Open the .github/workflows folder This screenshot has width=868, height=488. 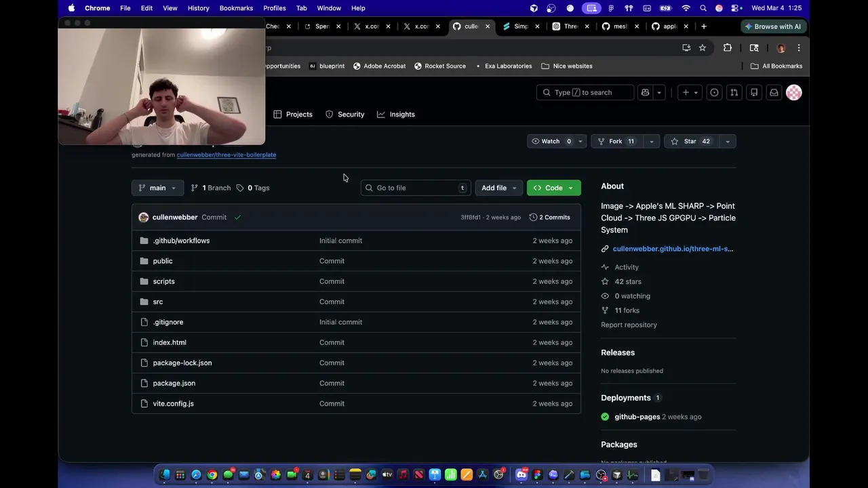click(181, 241)
